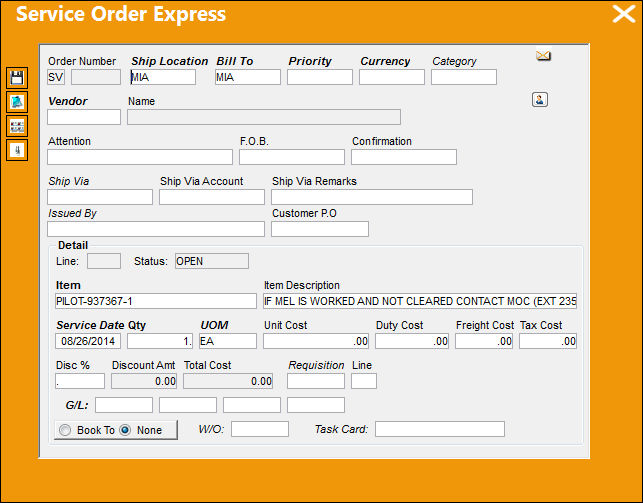Screen dimensions: 643x503
Task: Click the Customer P.O field
Action: click(x=320, y=229)
